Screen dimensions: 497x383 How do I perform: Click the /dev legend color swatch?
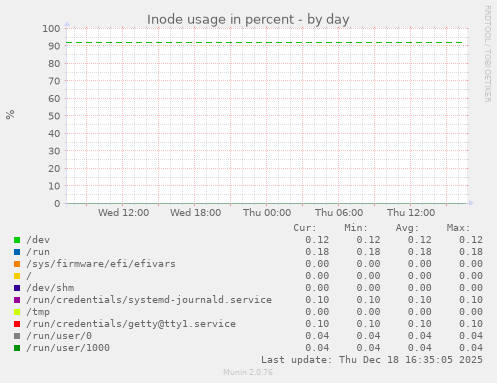pyautogui.click(x=17, y=240)
